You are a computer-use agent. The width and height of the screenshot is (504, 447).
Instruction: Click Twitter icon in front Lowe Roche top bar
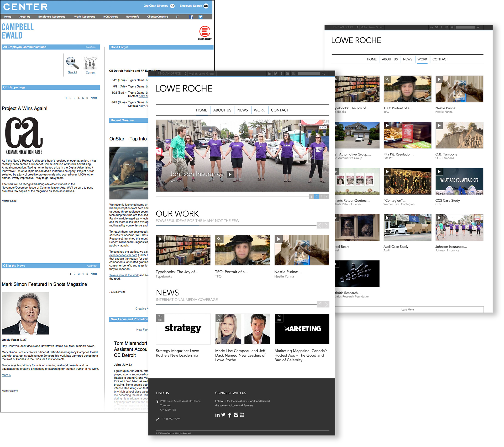(x=275, y=74)
